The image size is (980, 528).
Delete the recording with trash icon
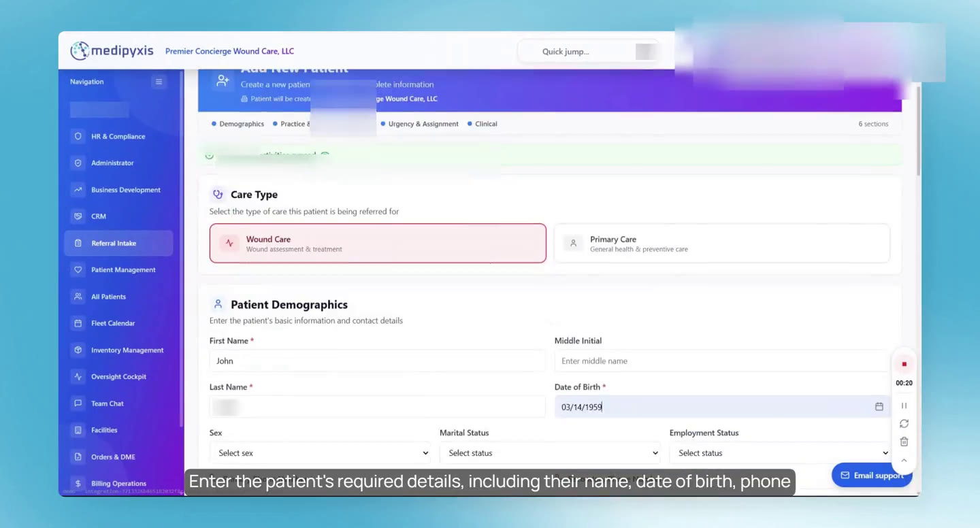tap(904, 442)
